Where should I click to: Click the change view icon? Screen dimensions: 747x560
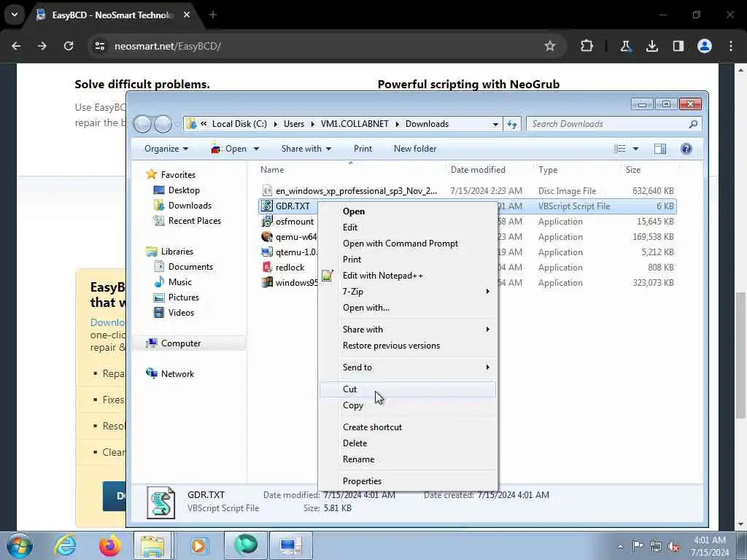620,149
